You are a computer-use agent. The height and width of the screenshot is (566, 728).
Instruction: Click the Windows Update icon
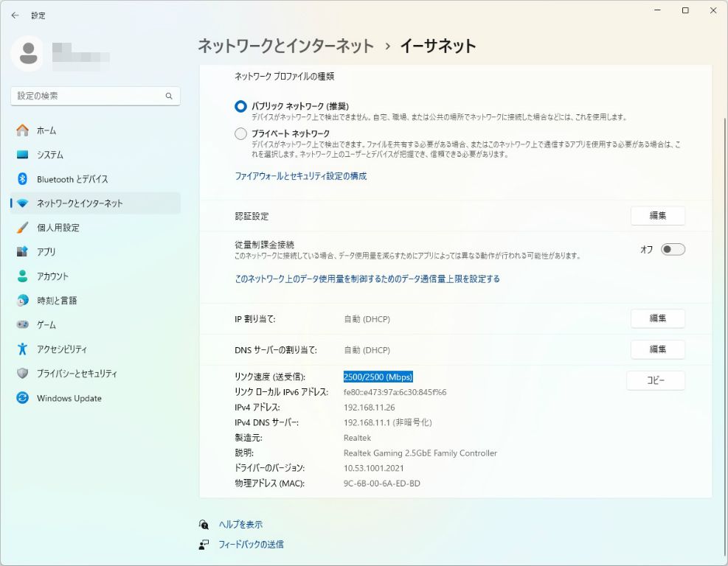coord(23,398)
